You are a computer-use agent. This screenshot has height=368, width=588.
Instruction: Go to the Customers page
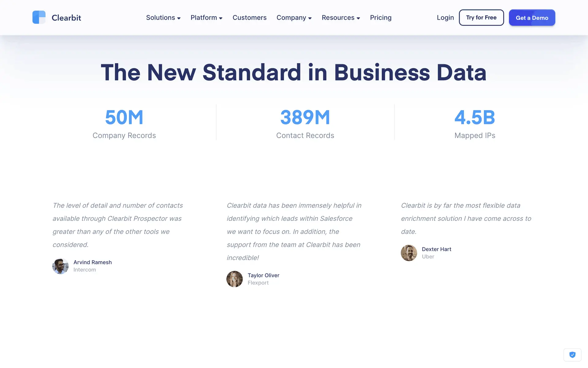[x=249, y=18]
